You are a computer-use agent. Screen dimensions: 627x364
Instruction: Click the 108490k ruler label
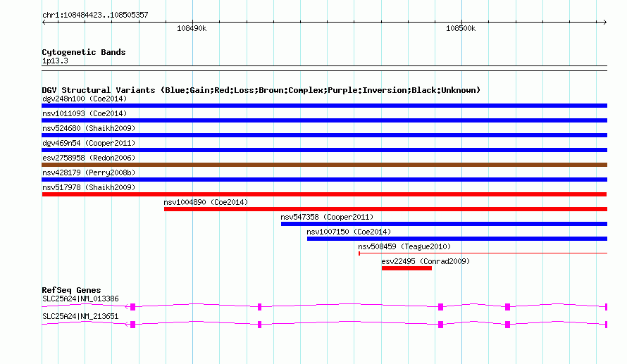[x=192, y=28]
